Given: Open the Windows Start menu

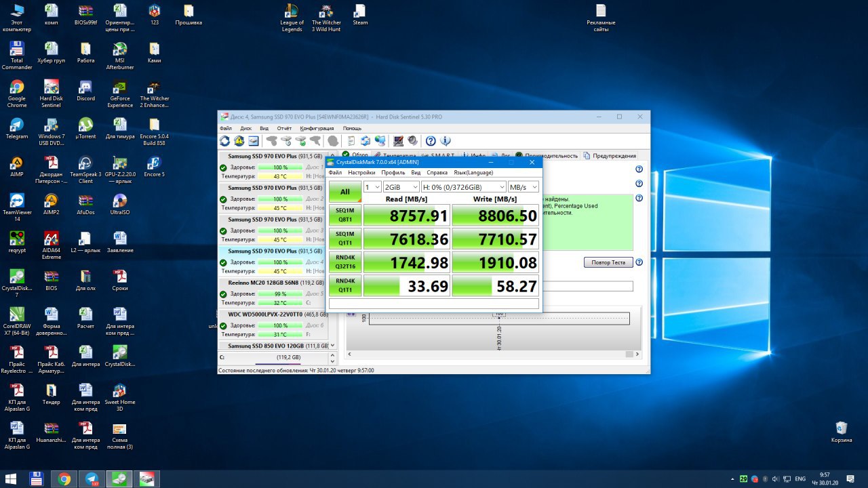Looking at the screenshot, I should pos(11,479).
